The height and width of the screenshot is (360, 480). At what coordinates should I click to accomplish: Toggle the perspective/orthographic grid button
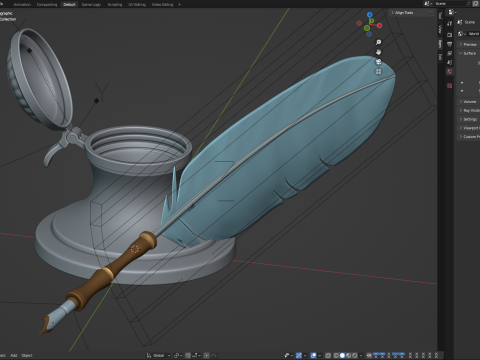[378, 71]
